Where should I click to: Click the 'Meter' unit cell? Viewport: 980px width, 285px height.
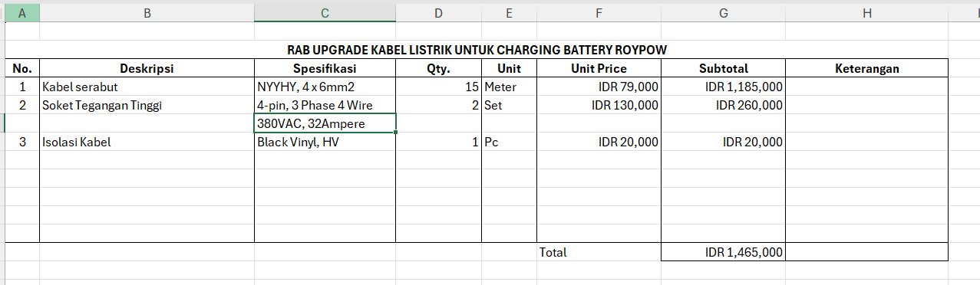coord(509,87)
